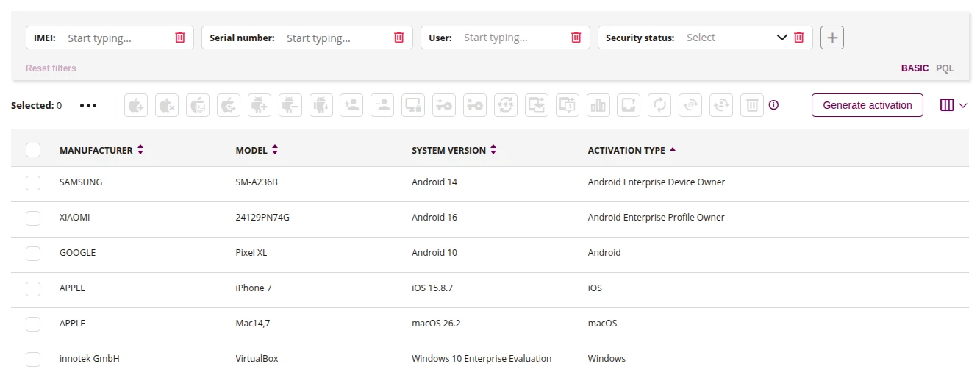Screen dimensions: 980x389
Task: Click the bar chart toolbar icon
Action: point(598,105)
